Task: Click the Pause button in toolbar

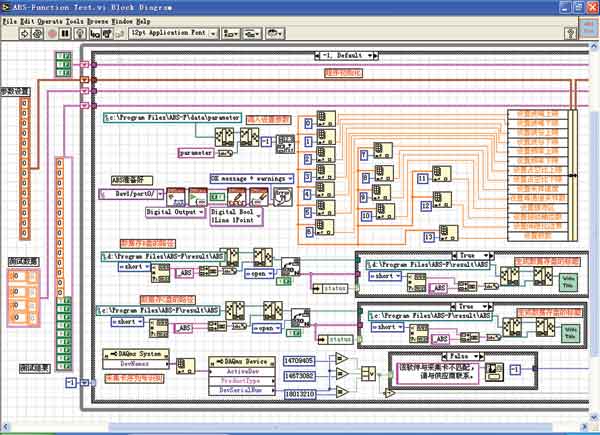Action: coord(64,33)
